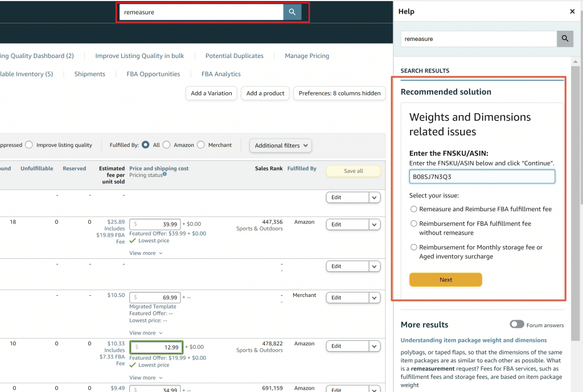Click sales rank 478,822 value
Viewport: 583px width, 392px height.
272,344
